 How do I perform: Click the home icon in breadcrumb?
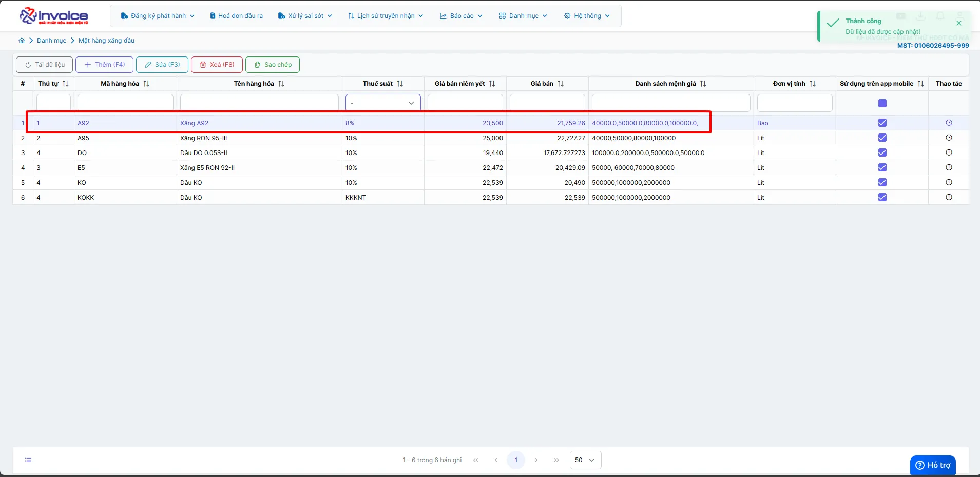click(x=22, y=41)
